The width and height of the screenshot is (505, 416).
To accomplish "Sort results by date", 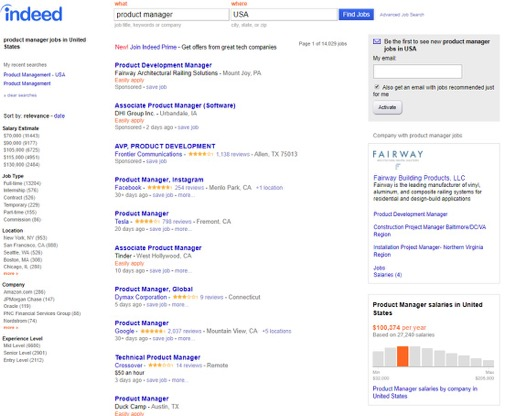I will 59,116.
